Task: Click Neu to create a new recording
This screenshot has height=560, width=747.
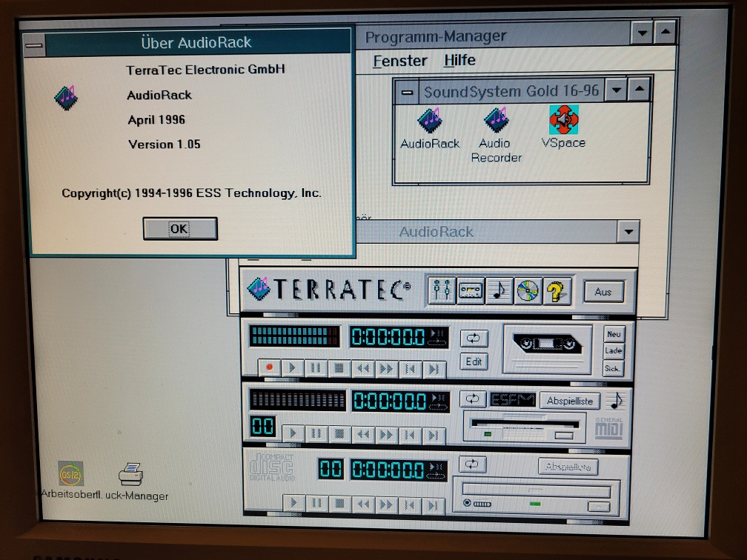Action: (614, 334)
